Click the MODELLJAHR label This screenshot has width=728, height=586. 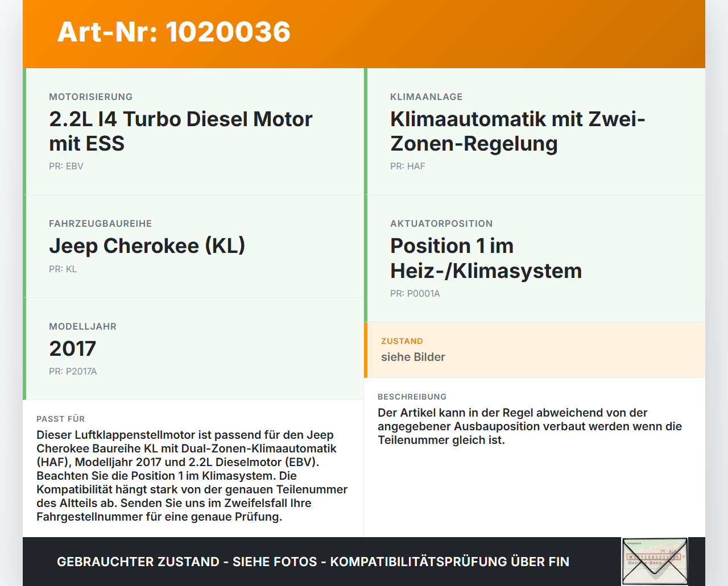pyautogui.click(x=83, y=326)
